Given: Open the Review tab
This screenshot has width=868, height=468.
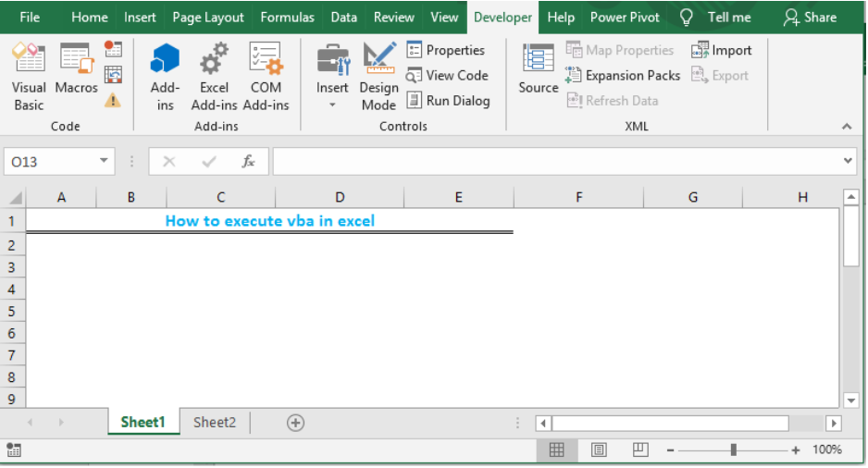Looking at the screenshot, I should (393, 18).
